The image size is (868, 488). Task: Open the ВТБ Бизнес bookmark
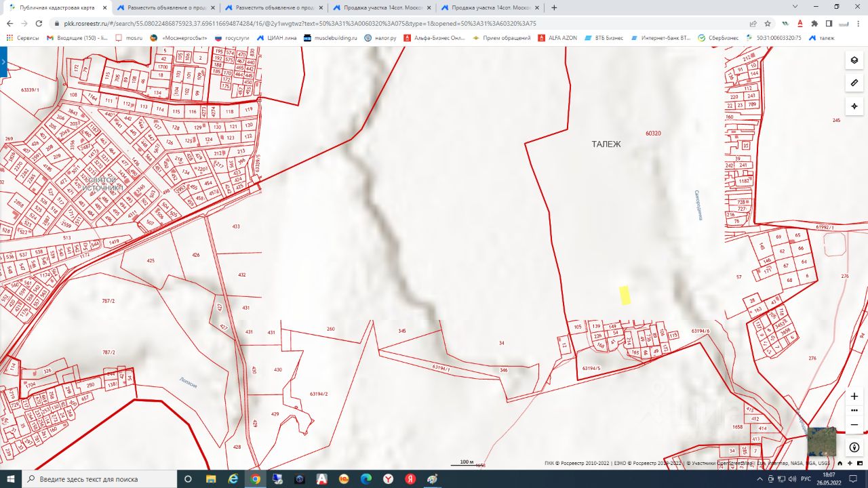(604, 38)
